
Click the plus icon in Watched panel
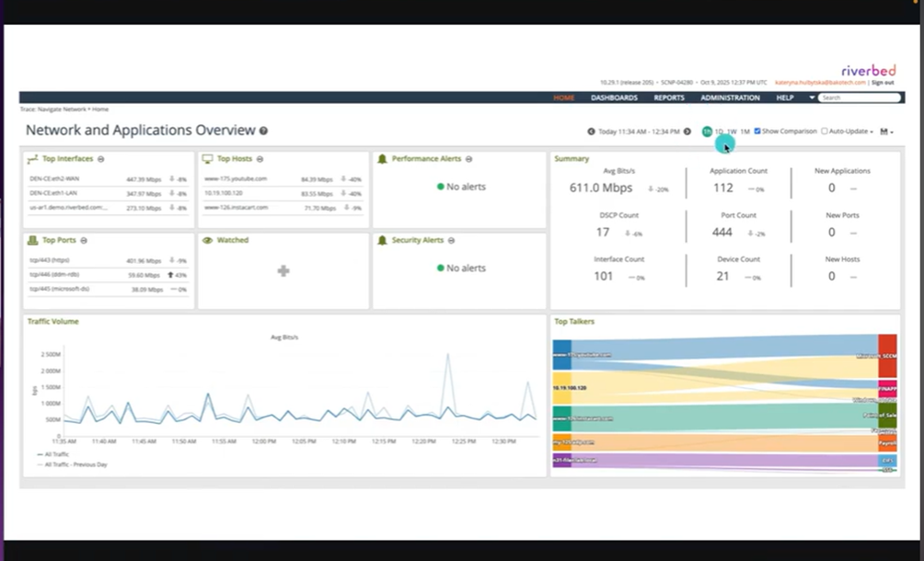[283, 270]
